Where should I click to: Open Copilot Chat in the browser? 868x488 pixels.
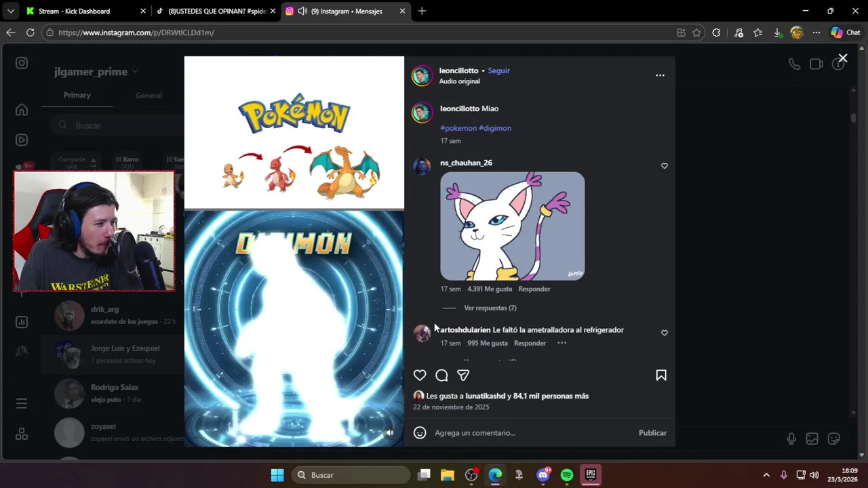pyautogui.click(x=845, y=33)
